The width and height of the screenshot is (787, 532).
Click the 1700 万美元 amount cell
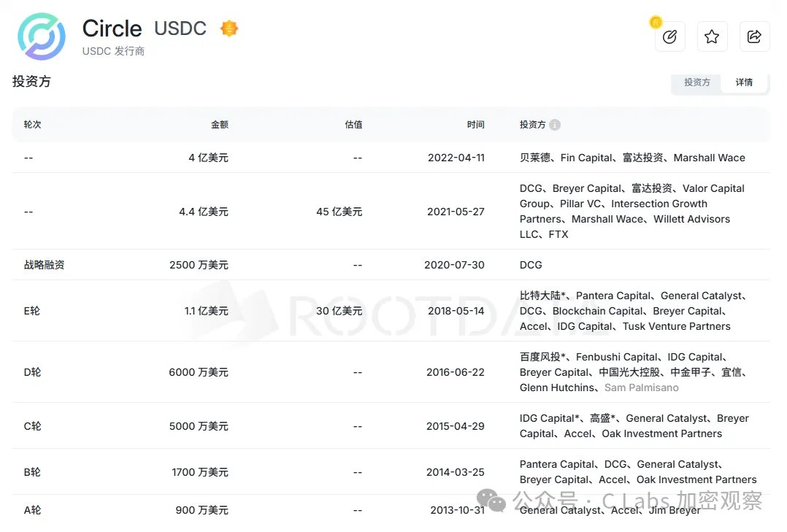pyautogui.click(x=200, y=472)
